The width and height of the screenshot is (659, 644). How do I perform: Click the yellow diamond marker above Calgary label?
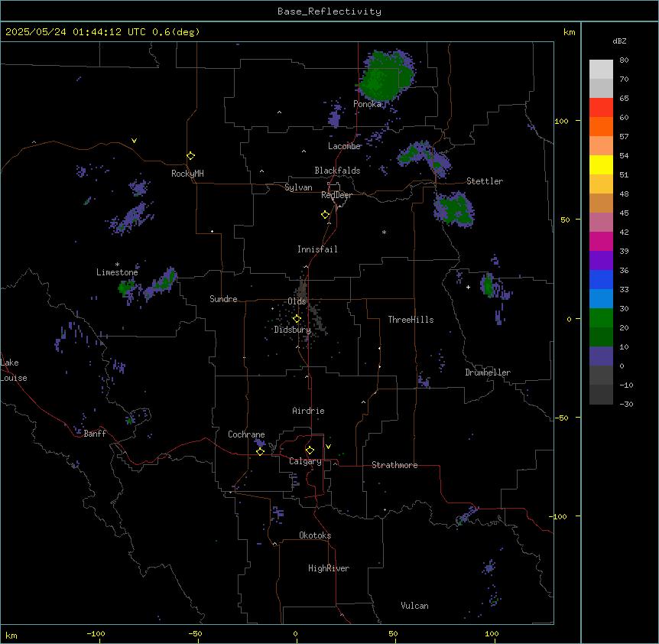[310, 450]
